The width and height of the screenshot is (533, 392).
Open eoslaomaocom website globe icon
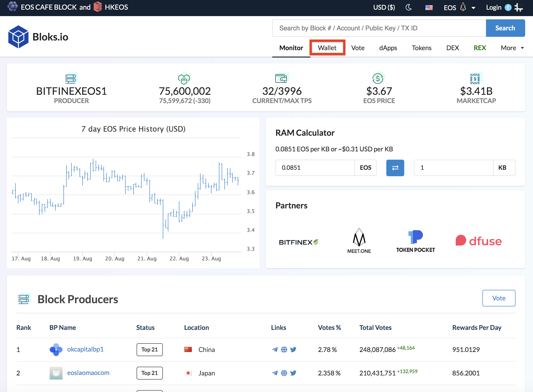point(284,373)
